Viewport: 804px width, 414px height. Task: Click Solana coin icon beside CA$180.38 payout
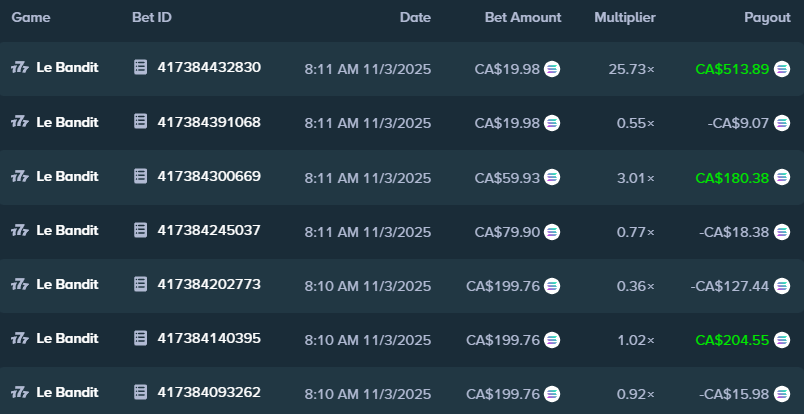tap(782, 178)
